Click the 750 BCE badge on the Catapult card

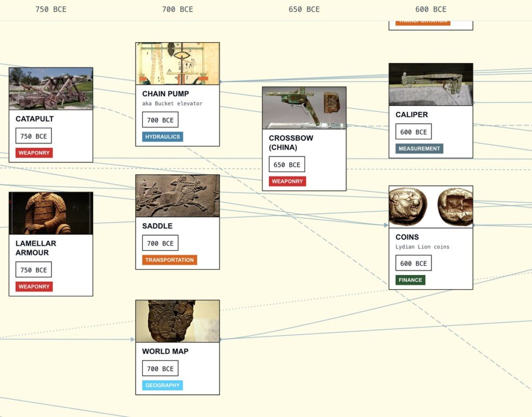click(x=34, y=135)
